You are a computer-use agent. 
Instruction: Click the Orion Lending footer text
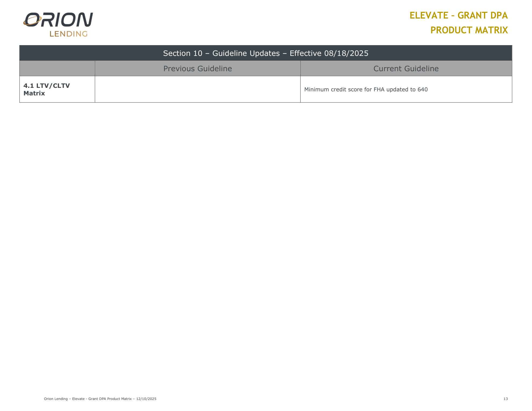pyautogui.click(x=56, y=399)
